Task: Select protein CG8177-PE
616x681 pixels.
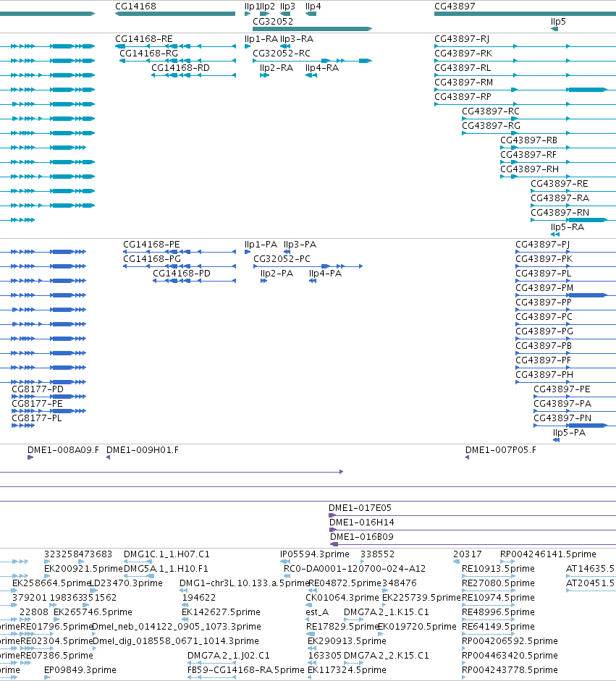Action: tap(48, 411)
